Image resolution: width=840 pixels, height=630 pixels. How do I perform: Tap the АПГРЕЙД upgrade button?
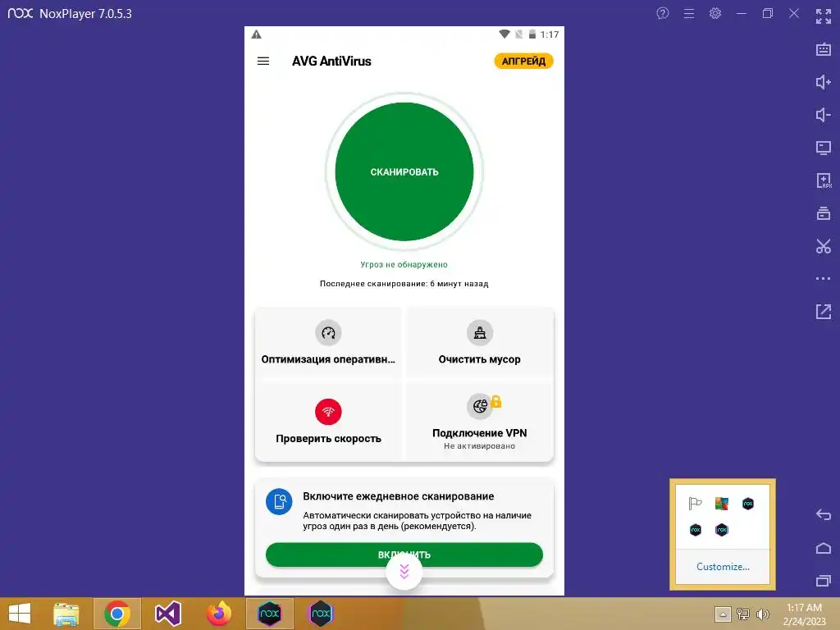523,61
